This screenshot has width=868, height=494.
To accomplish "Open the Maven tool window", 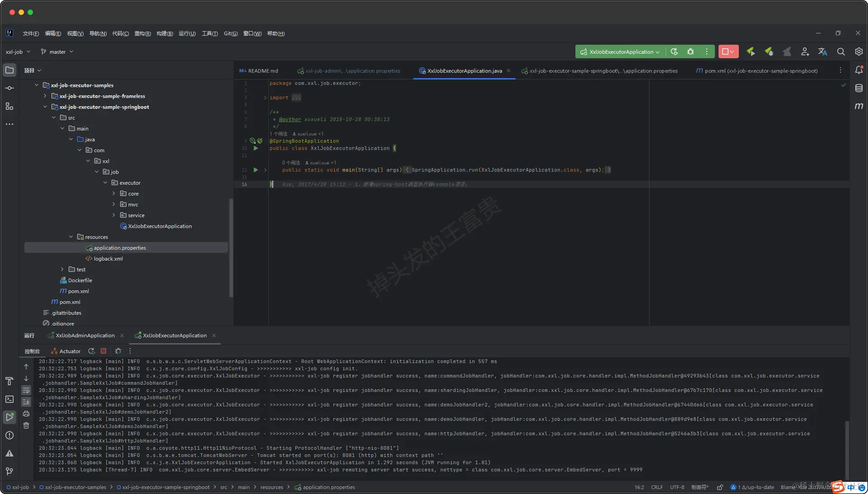I will tap(859, 106).
